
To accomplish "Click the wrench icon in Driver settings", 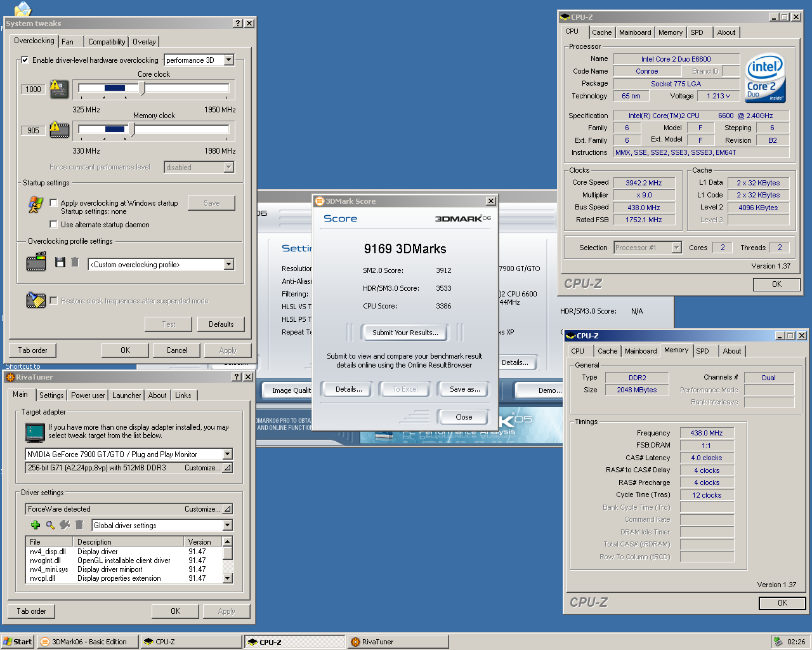I will point(65,525).
